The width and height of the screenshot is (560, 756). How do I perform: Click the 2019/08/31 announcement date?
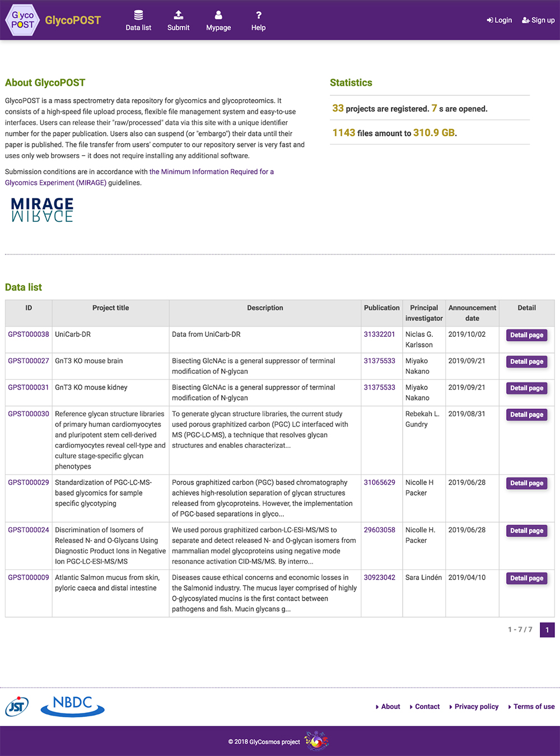point(467,414)
